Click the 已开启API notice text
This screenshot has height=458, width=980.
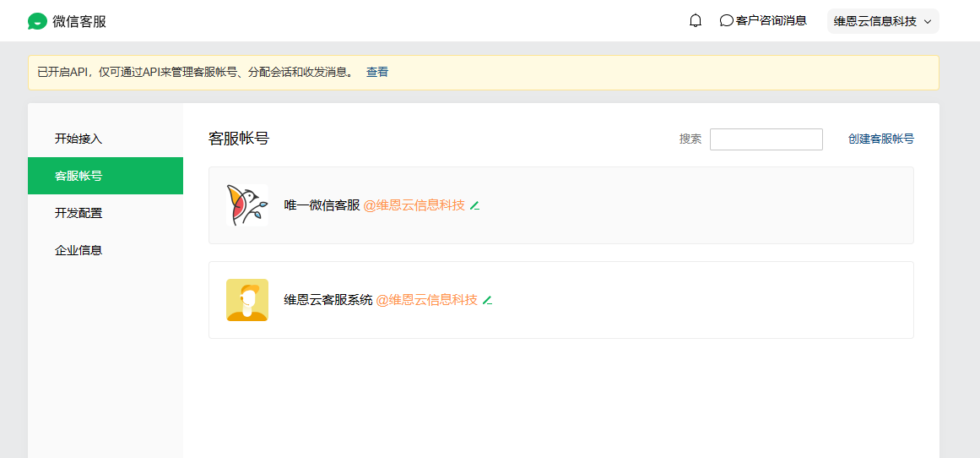point(195,72)
